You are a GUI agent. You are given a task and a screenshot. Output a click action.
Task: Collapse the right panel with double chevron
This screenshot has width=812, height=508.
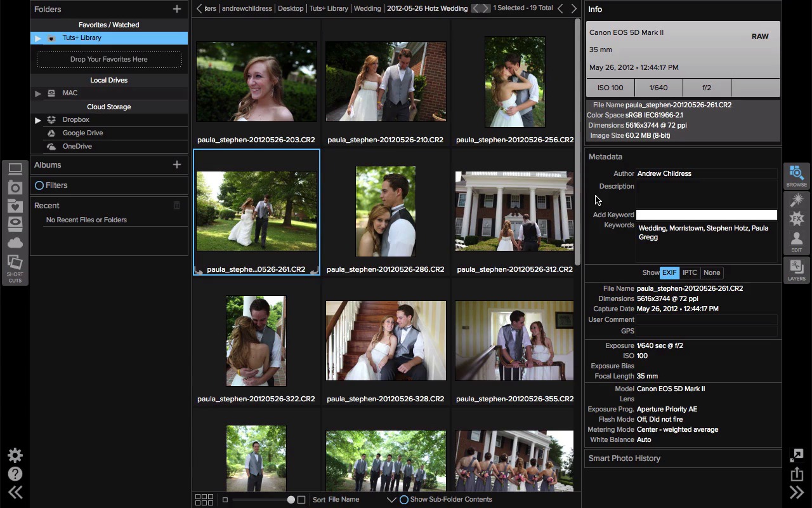pyautogui.click(x=797, y=492)
